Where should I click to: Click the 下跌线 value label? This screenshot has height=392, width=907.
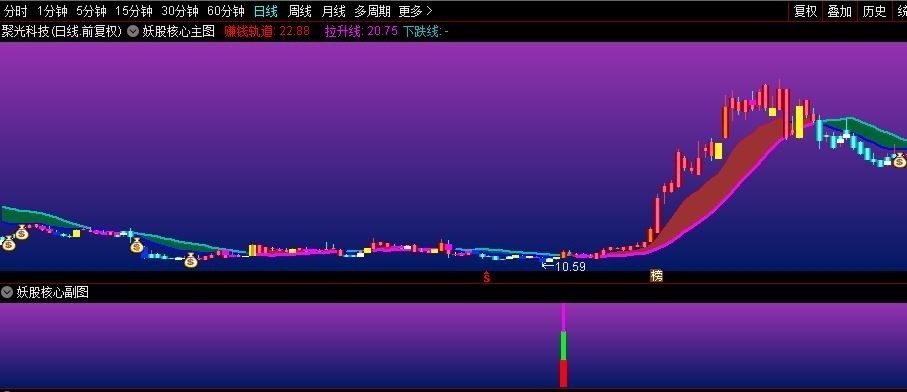425,32
